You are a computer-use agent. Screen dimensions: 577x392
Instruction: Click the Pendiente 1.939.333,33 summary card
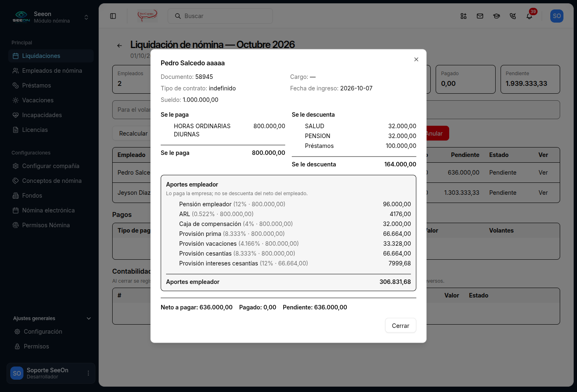tap(530, 79)
